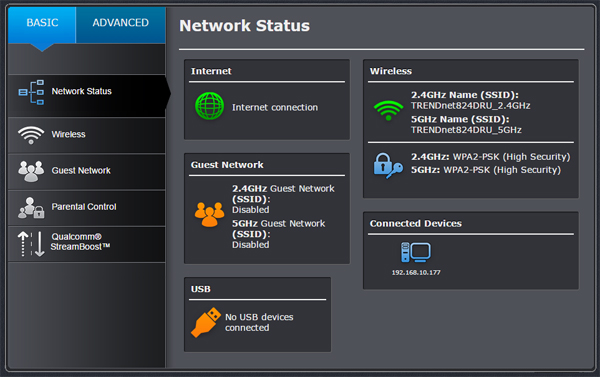This screenshot has width=600, height=377.
Task: Click the Wireless panel heading
Action: pyautogui.click(x=391, y=71)
